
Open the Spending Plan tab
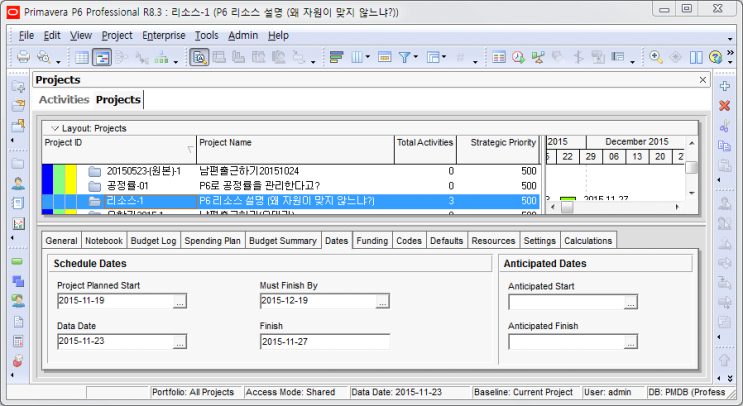[212, 241]
